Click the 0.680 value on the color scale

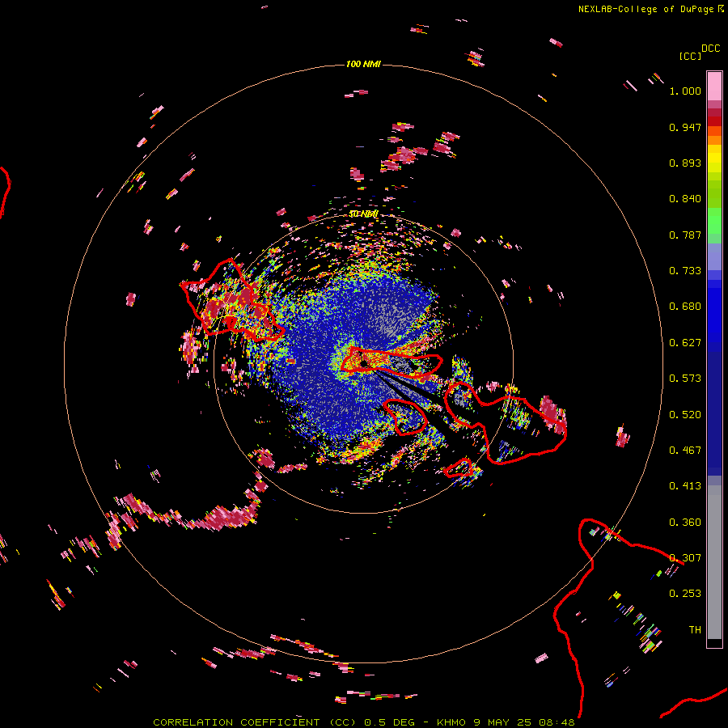click(685, 307)
